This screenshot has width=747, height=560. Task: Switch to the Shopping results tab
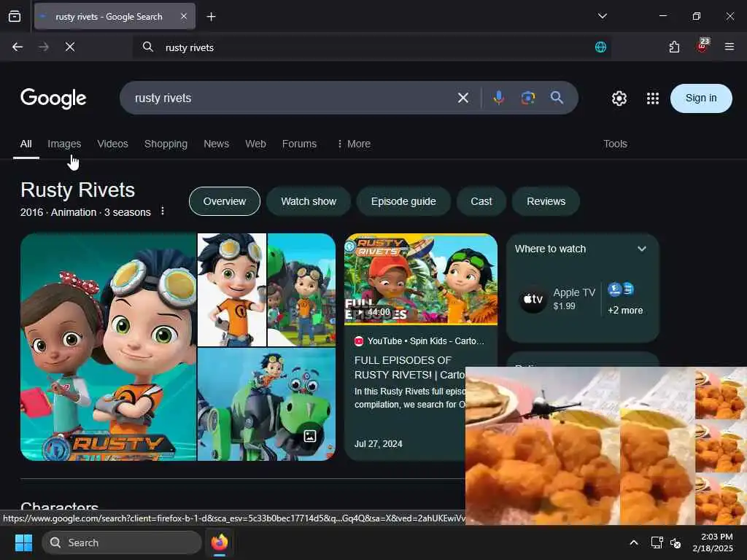(166, 144)
